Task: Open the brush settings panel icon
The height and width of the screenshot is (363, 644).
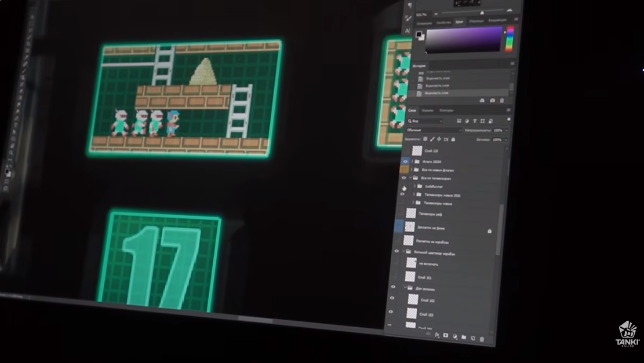Action: [x=408, y=18]
